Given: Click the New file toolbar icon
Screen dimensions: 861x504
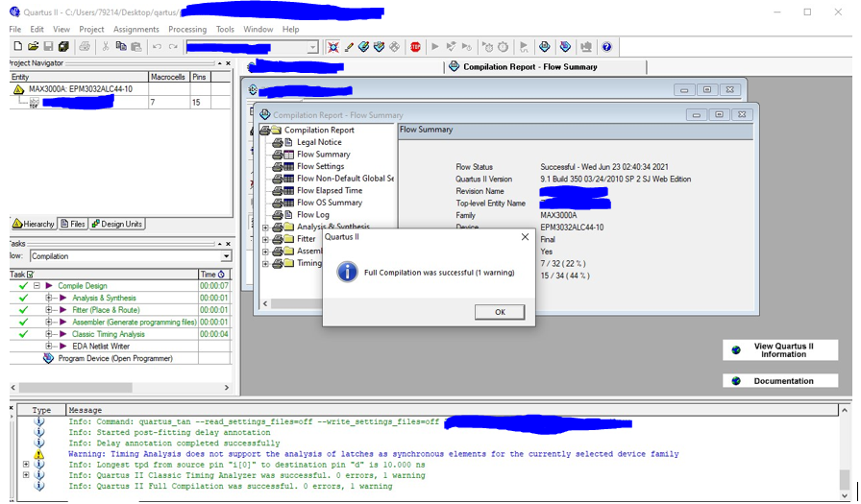Looking at the screenshot, I should coord(17,47).
